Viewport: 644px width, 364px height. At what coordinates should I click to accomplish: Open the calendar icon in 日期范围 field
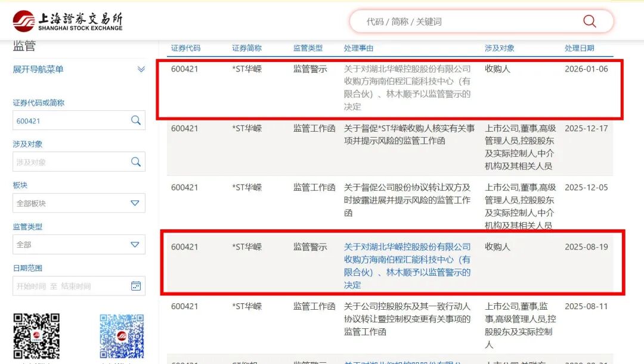coord(135,286)
